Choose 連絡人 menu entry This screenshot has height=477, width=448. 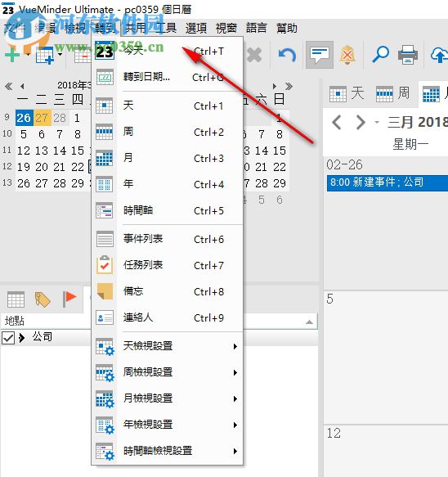(168, 317)
